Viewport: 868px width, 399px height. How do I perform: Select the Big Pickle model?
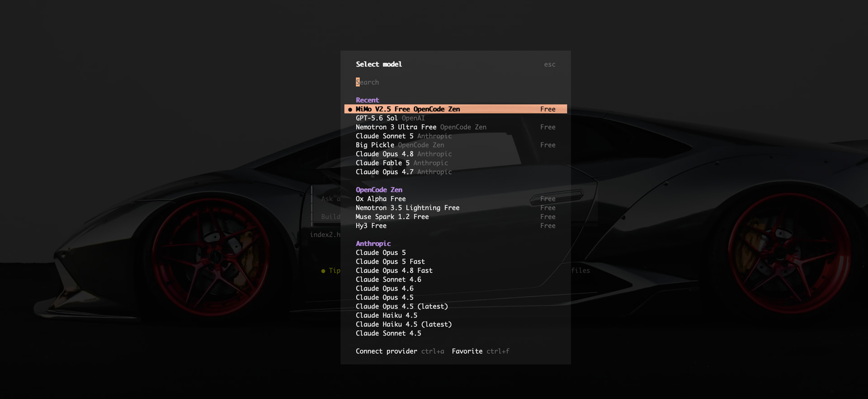point(455,145)
